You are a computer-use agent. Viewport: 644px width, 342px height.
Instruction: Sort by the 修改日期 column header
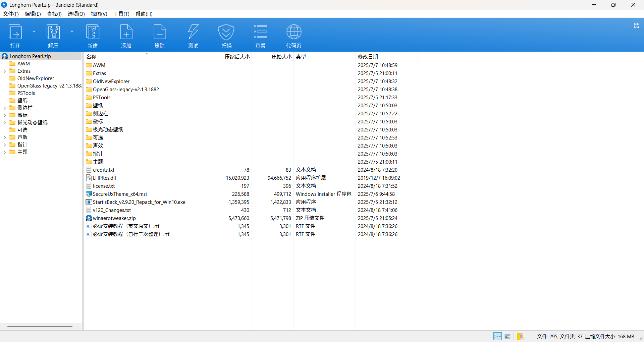pos(387,57)
